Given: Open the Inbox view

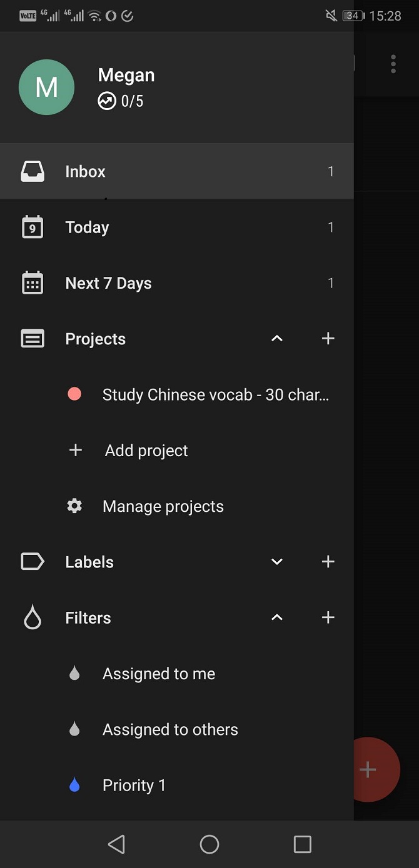Looking at the screenshot, I should click(86, 171).
